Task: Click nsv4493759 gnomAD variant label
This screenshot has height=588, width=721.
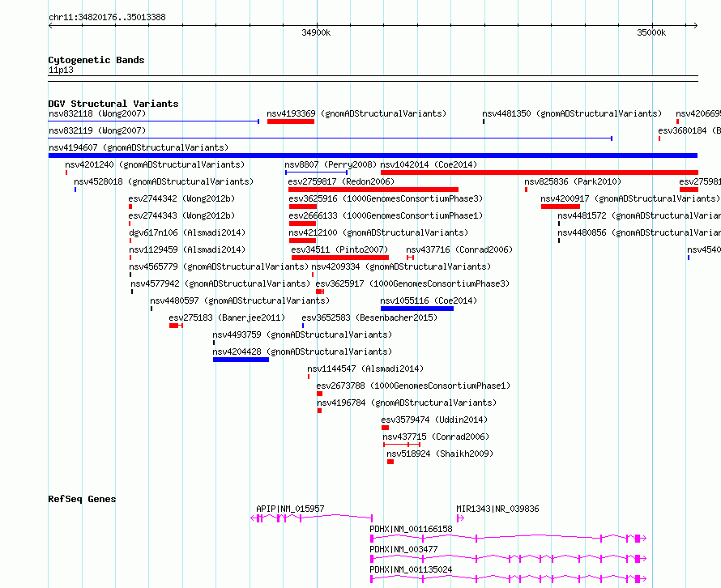Action: coord(302,334)
